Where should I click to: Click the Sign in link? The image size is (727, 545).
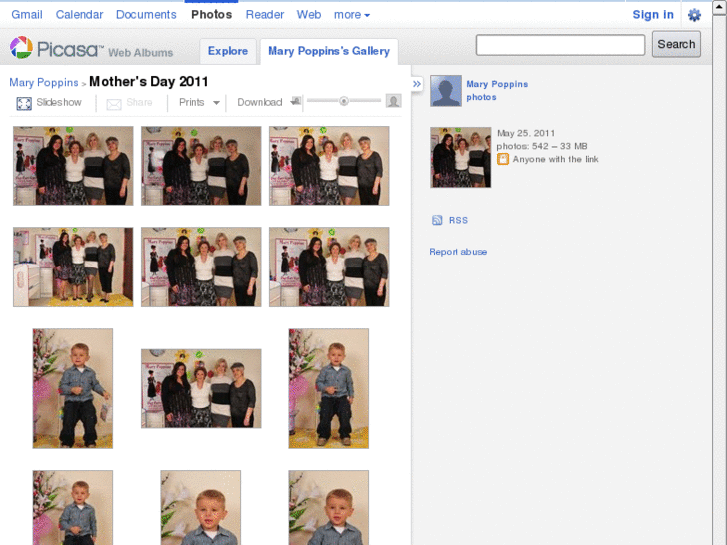pyautogui.click(x=653, y=15)
